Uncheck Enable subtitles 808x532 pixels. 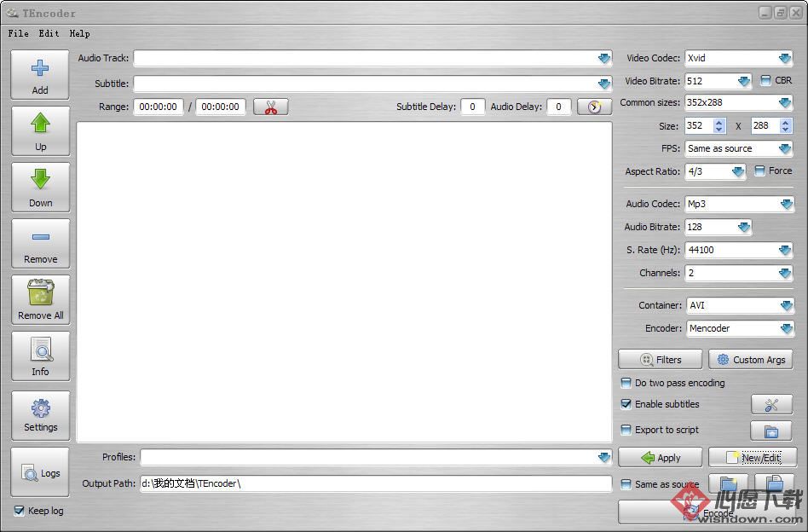(626, 403)
